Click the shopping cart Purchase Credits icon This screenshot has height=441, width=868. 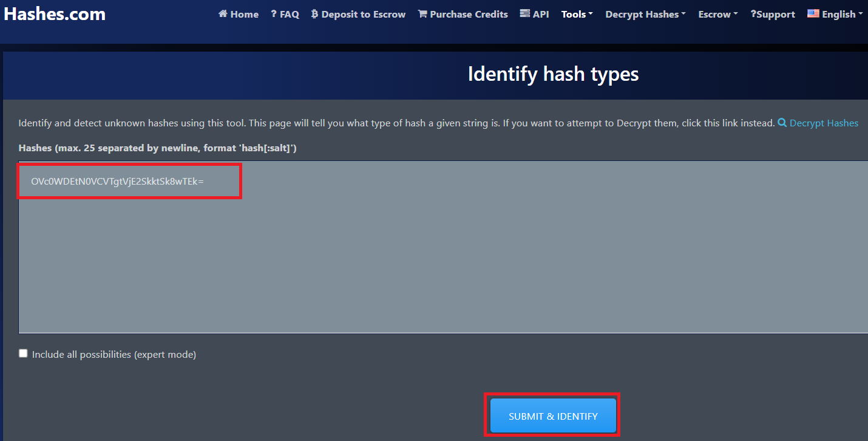point(422,14)
